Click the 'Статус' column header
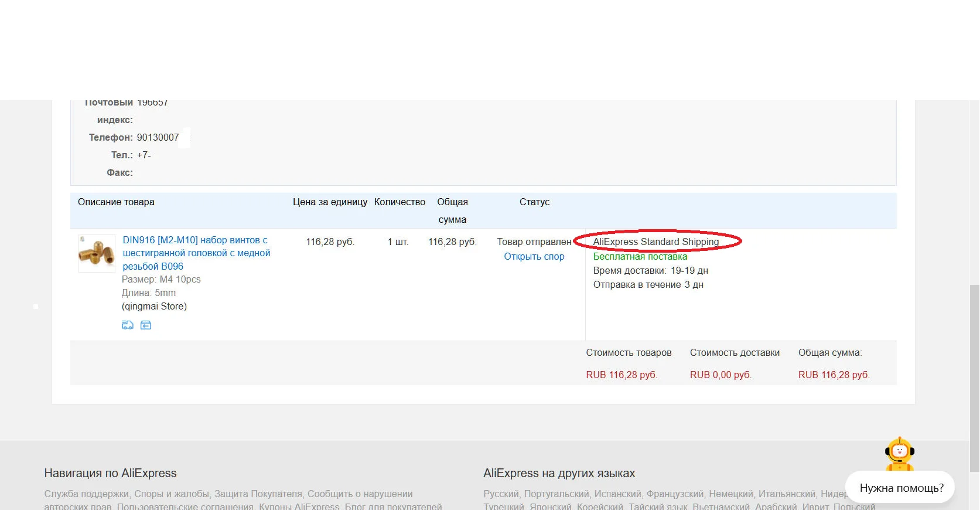The image size is (980, 510). click(534, 202)
